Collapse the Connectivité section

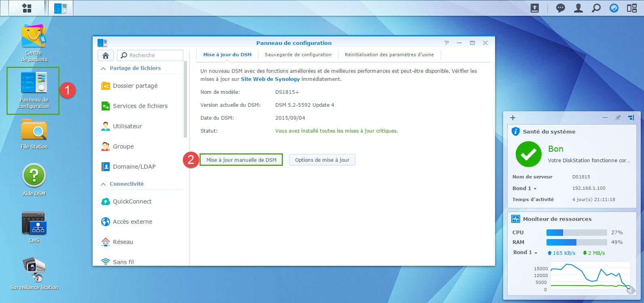[x=103, y=184]
